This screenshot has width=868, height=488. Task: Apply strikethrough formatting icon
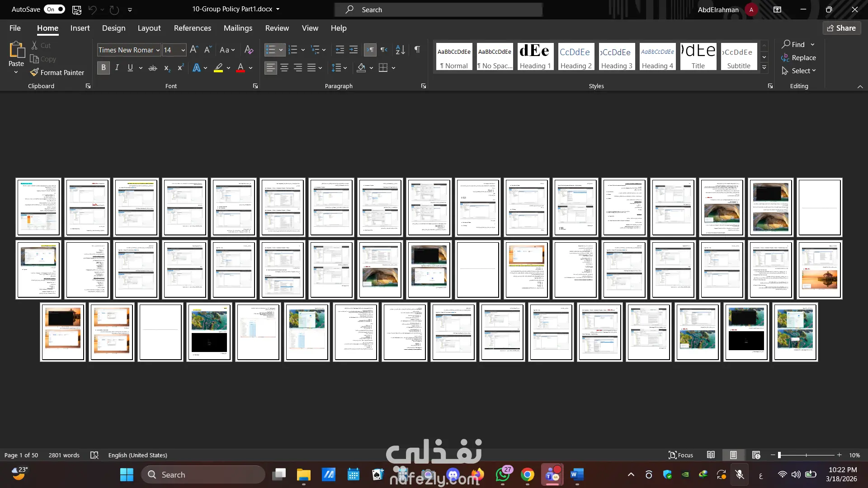pos(153,68)
